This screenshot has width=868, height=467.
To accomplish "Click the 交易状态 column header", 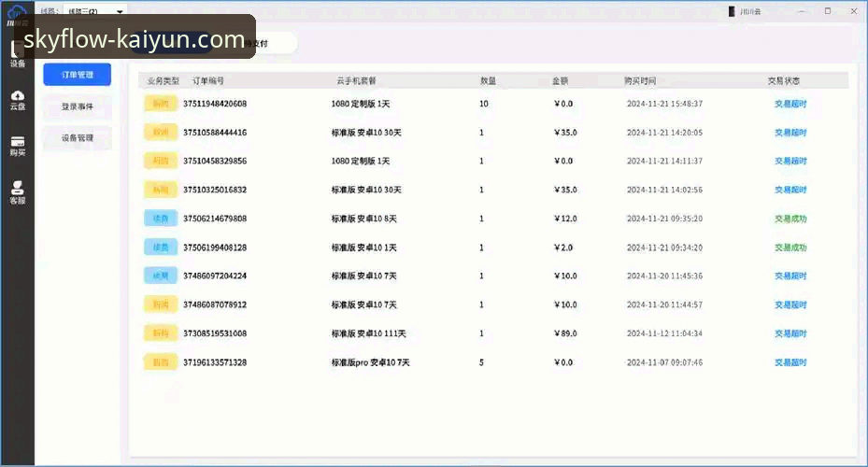I will tap(783, 81).
